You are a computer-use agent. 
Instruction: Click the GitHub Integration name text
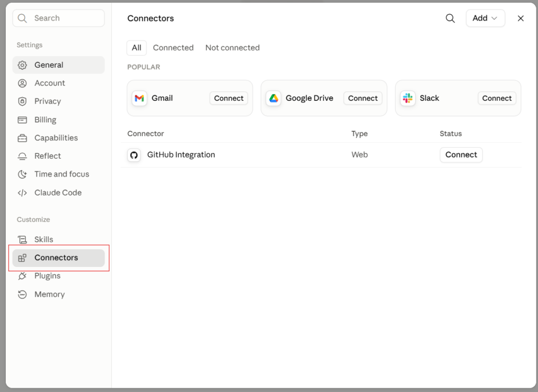(x=181, y=155)
